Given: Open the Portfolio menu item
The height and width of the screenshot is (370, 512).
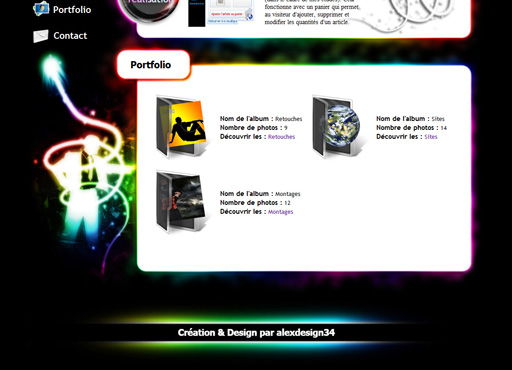Looking at the screenshot, I should click(72, 10).
